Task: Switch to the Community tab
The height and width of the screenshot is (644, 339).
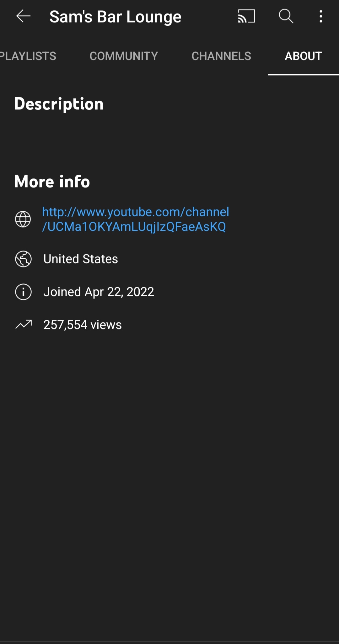Action: click(x=124, y=56)
